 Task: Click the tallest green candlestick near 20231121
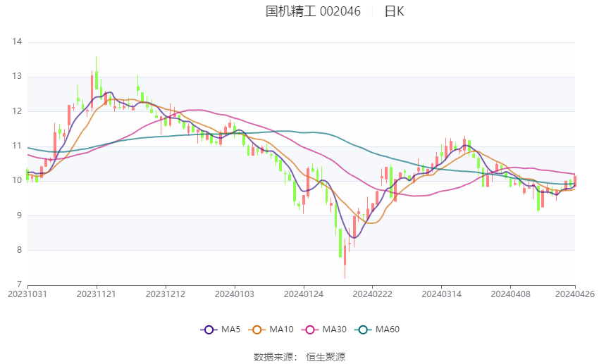tap(97, 73)
